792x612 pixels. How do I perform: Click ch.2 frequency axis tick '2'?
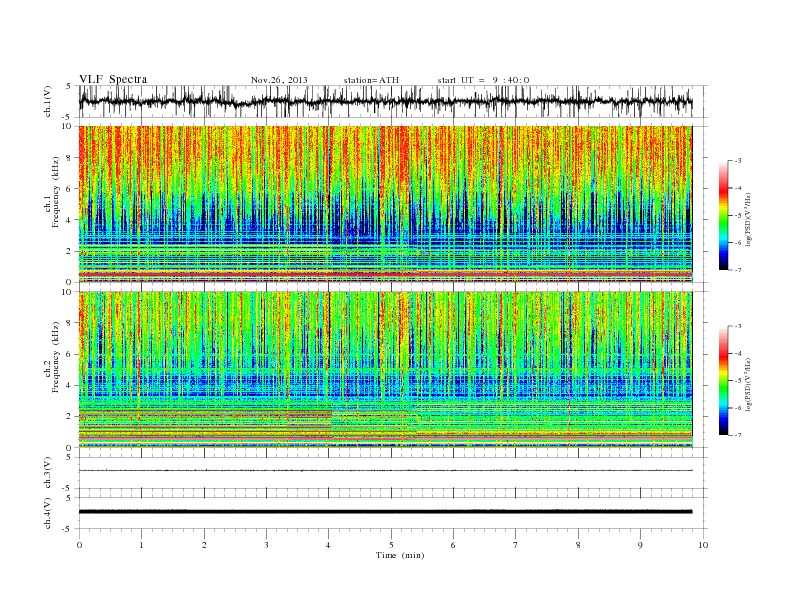[x=69, y=417]
